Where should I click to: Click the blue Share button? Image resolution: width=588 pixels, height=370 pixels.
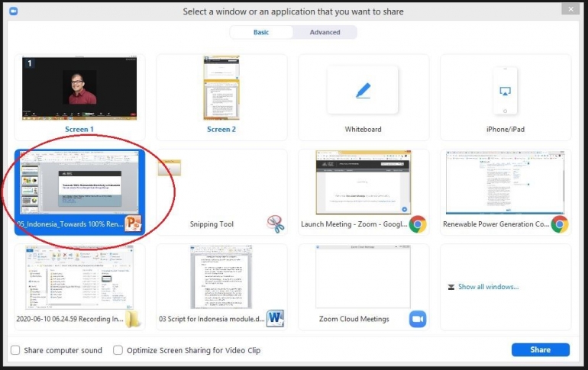pos(541,349)
